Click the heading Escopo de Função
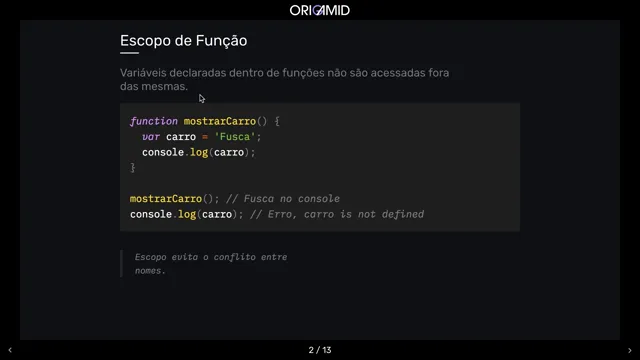This screenshot has width=640, height=360. pyautogui.click(x=183, y=41)
